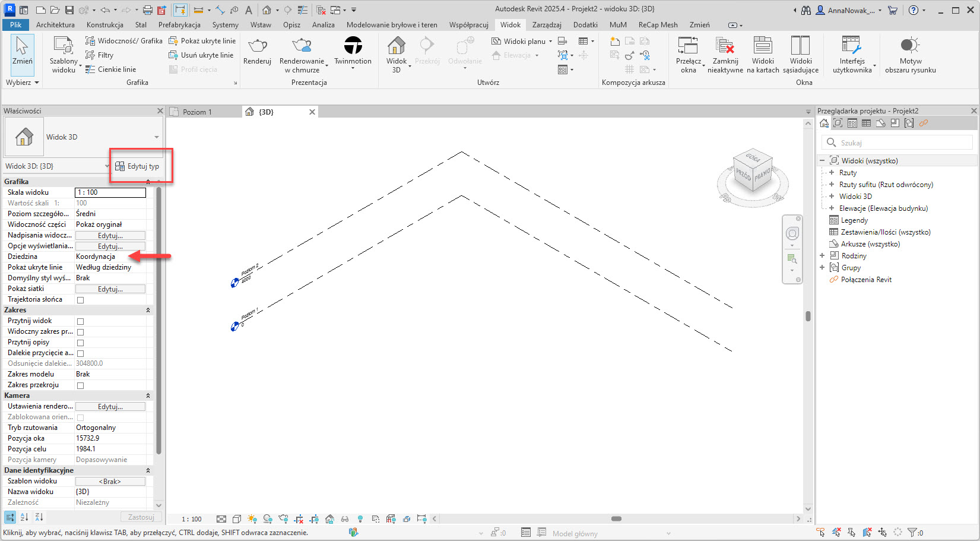
Task: Enable the Trajektoria słońca checkbox
Action: point(81,300)
